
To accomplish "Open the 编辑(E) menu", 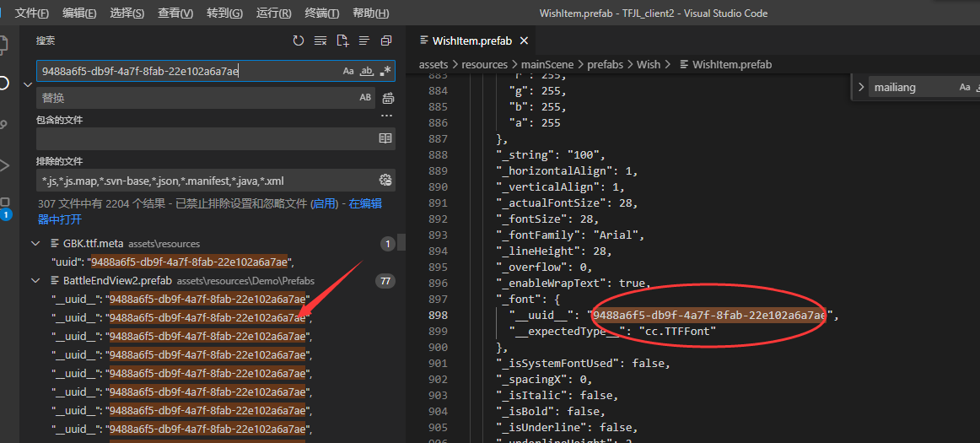I will [80, 14].
